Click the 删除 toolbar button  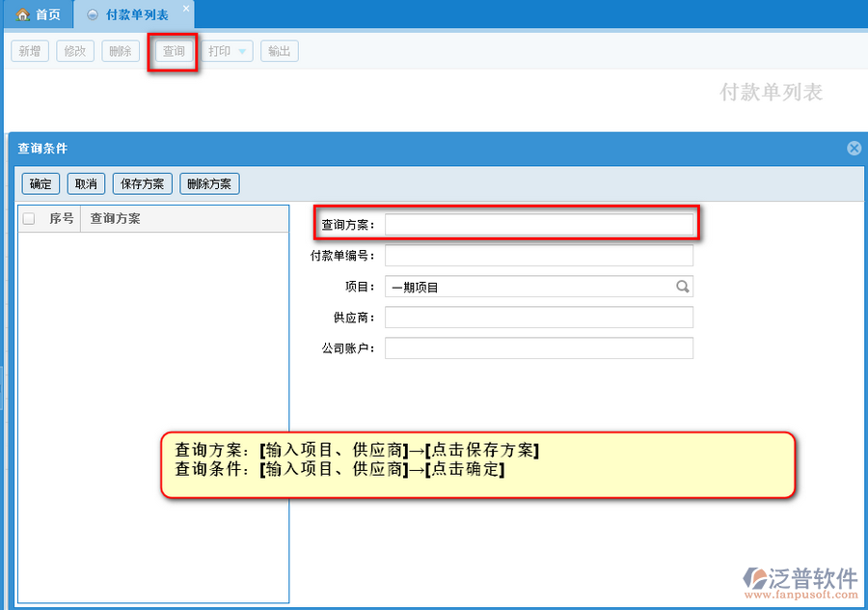[121, 51]
